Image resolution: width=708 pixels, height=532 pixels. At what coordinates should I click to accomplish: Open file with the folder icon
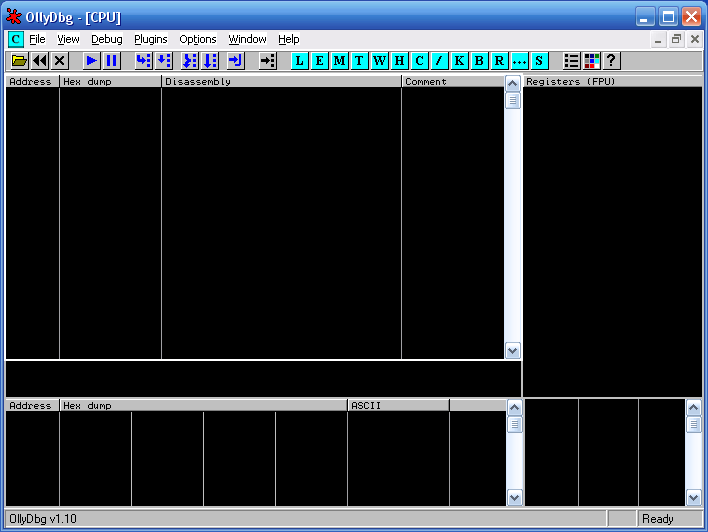[x=19, y=61]
